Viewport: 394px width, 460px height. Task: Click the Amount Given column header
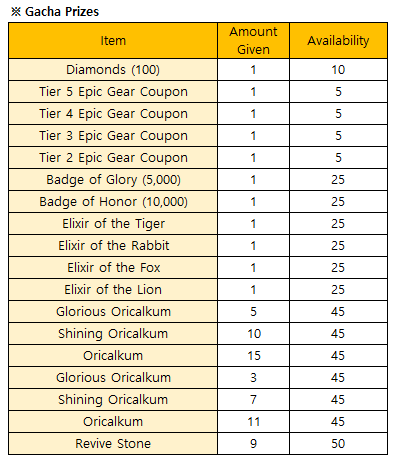point(253,41)
